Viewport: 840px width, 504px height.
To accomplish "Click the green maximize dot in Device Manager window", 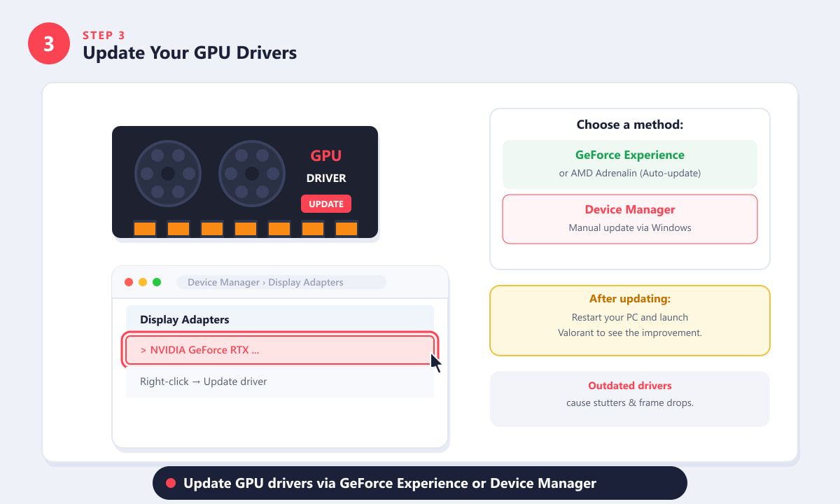I will click(x=157, y=282).
